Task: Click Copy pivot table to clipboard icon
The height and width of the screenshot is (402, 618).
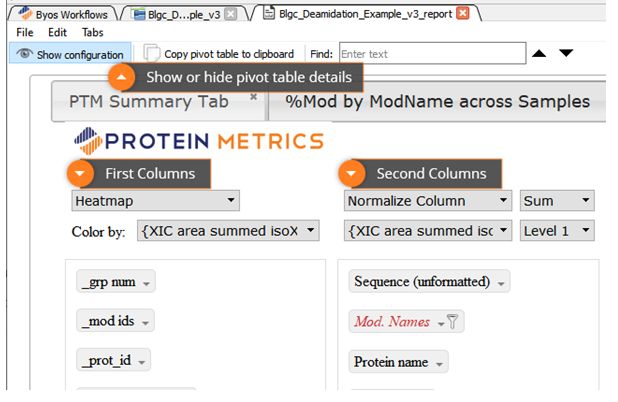Action: (x=152, y=54)
